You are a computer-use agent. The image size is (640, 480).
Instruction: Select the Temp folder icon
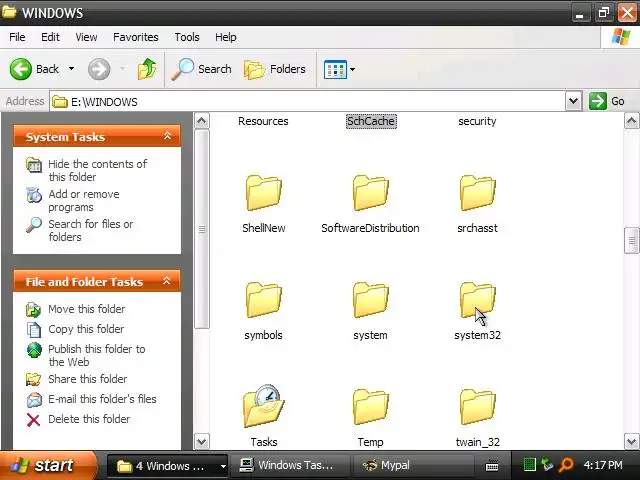[371, 407]
